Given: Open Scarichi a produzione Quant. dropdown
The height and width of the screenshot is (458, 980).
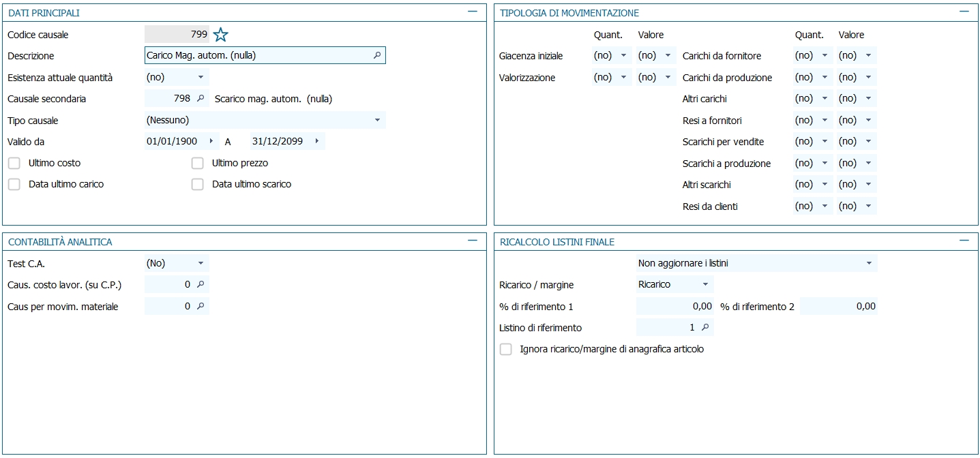Looking at the screenshot, I should point(825,164).
